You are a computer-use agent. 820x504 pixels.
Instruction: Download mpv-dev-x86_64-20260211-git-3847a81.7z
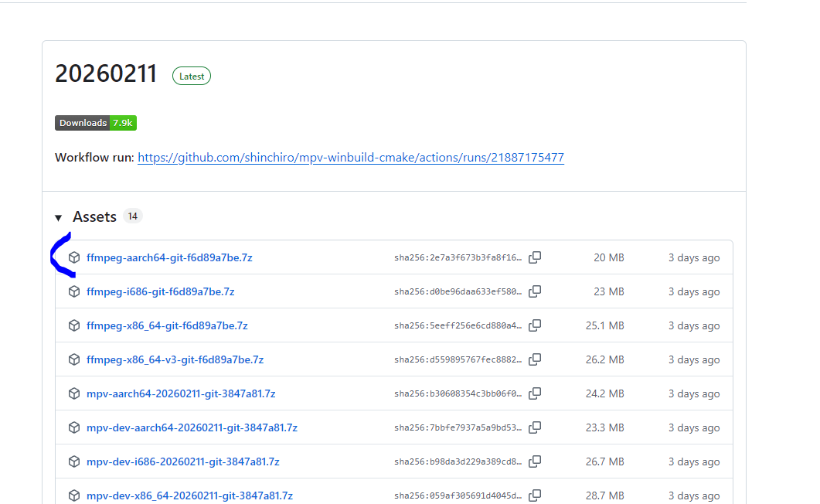click(190, 495)
